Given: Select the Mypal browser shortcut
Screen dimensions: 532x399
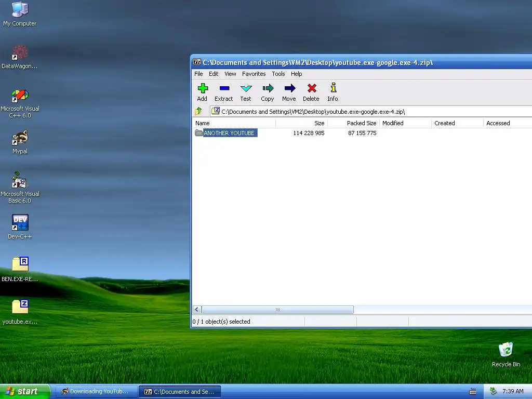Looking at the screenshot, I should (x=20, y=142).
